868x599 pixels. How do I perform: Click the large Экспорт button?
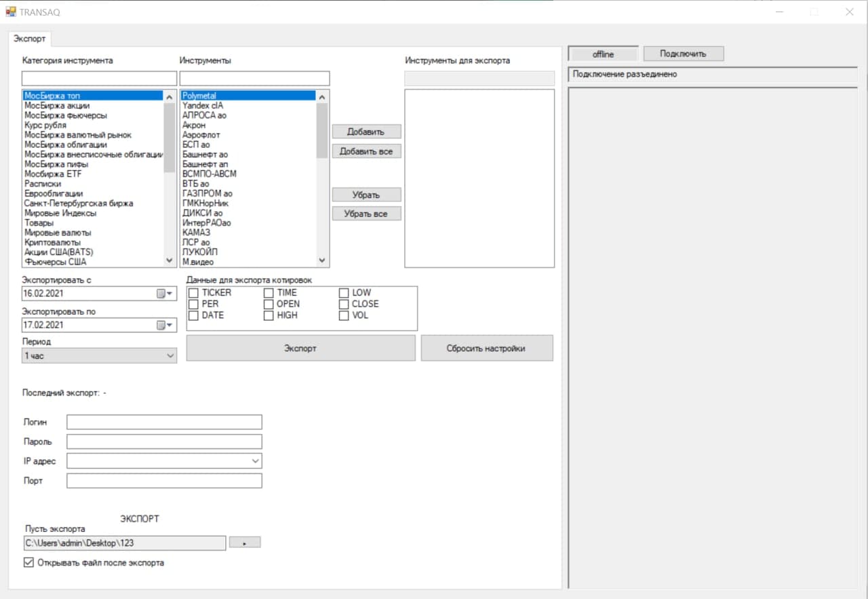(300, 348)
